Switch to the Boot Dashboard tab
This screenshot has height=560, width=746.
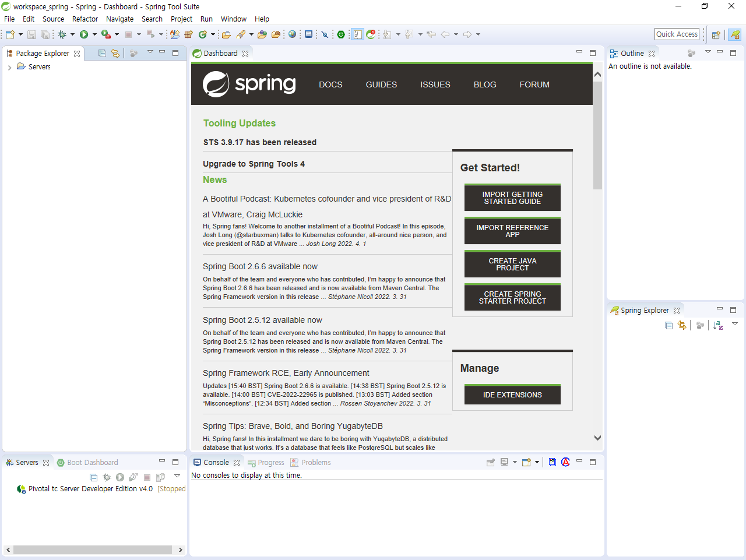click(87, 462)
